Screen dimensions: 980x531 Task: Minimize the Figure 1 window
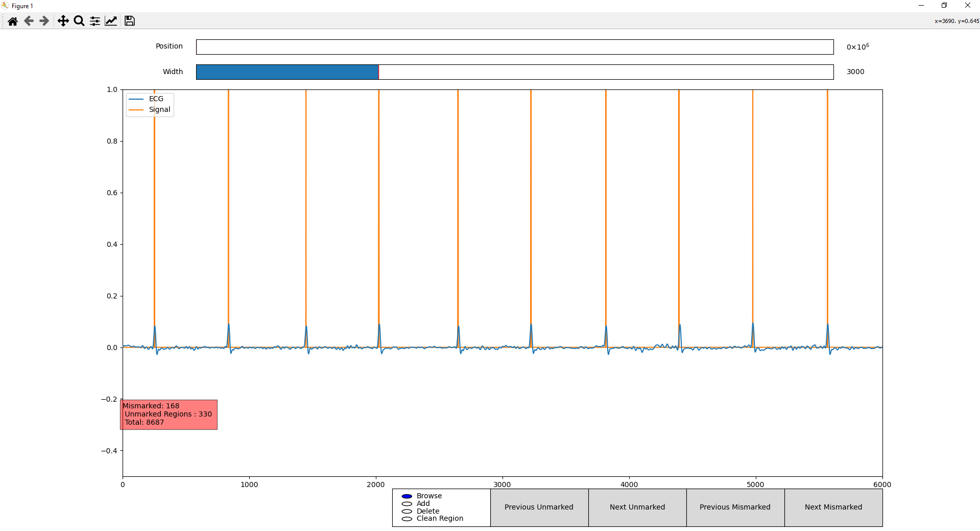pos(921,6)
